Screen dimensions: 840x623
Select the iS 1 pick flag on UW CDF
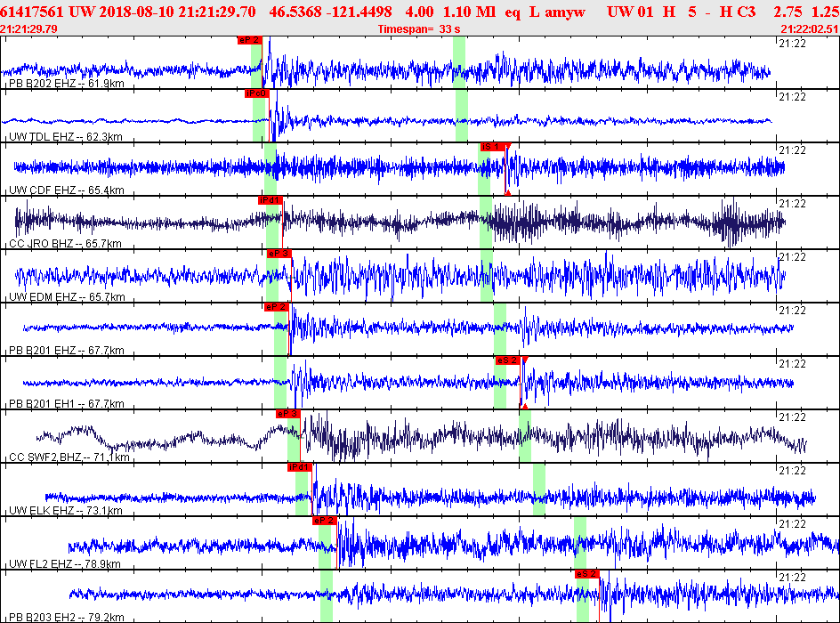click(x=492, y=147)
